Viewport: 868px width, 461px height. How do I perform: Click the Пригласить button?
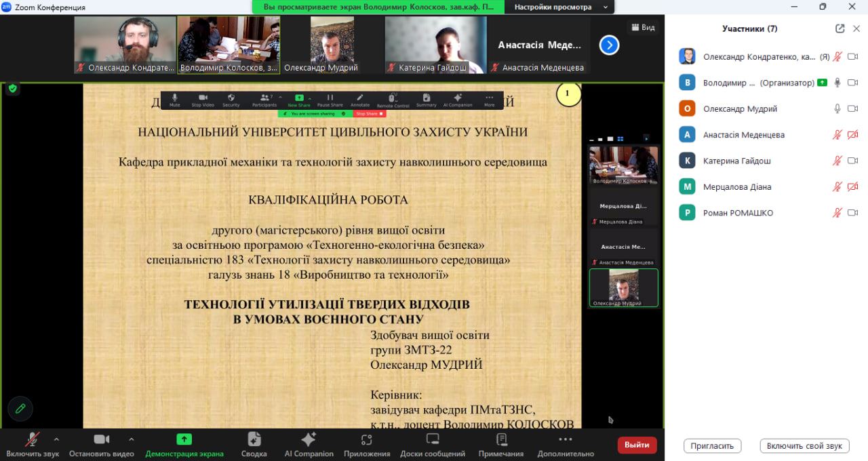tap(712, 445)
